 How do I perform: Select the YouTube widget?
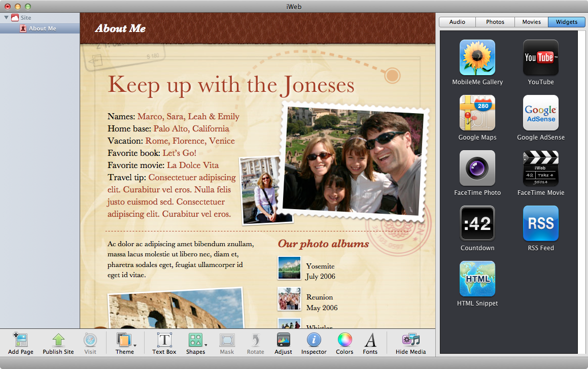point(541,57)
